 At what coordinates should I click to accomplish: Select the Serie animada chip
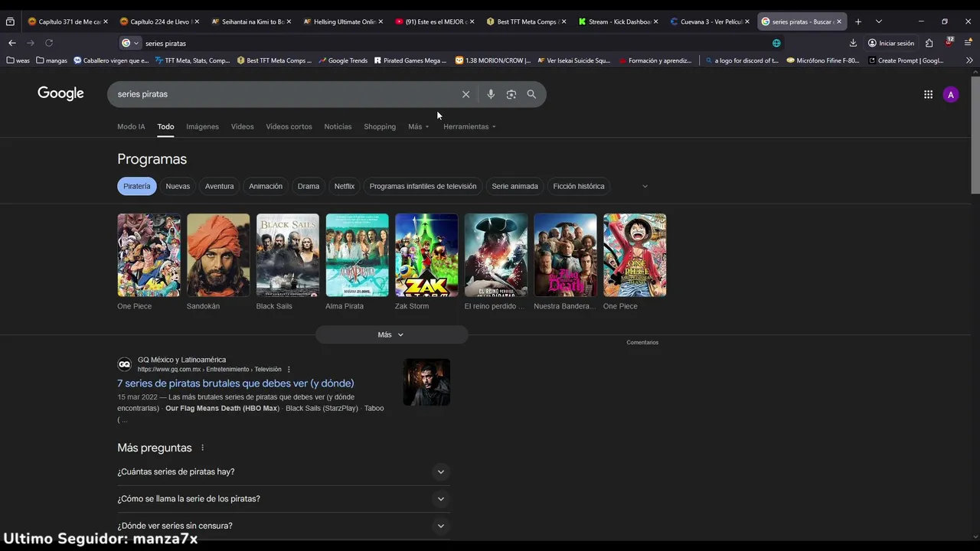[514, 186]
